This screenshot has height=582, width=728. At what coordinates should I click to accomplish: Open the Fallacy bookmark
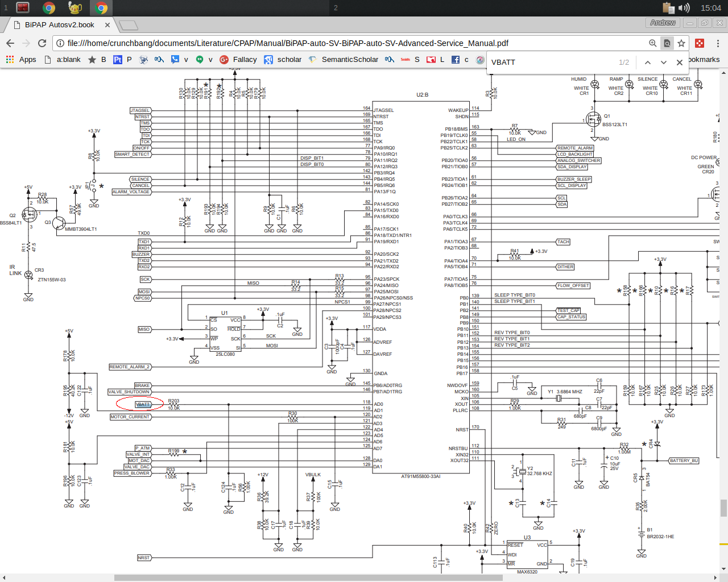(x=238, y=60)
